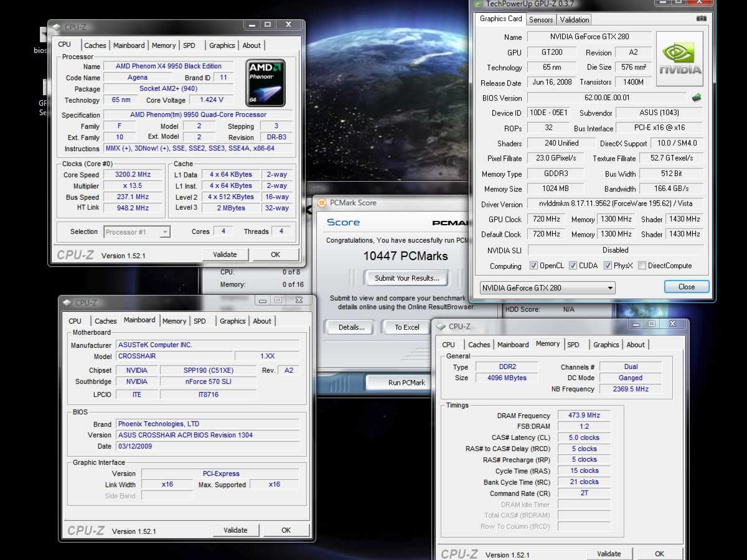Open the Graphics tab in the CPU-Z CPU window
Viewport: 747px width, 560px height.
(x=222, y=45)
